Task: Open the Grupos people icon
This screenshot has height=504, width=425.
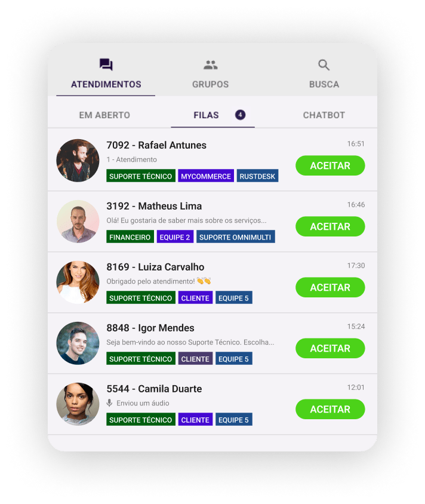Action: [211, 65]
